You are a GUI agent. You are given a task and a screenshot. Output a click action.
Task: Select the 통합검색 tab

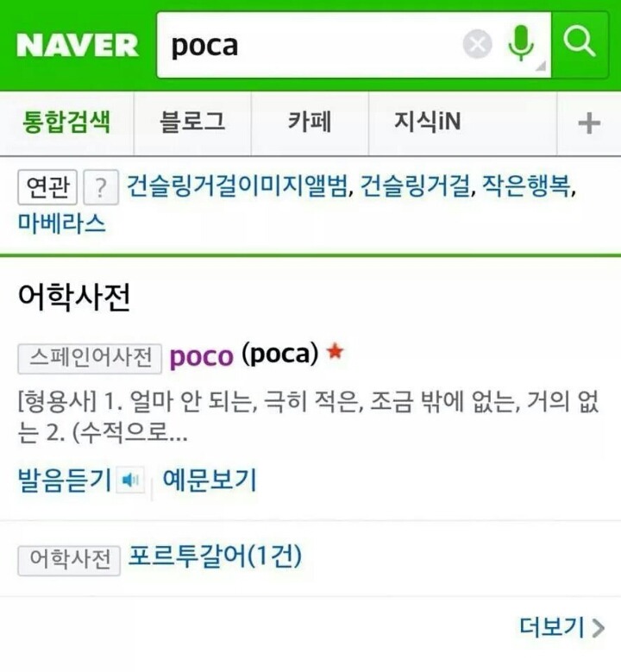tap(66, 122)
